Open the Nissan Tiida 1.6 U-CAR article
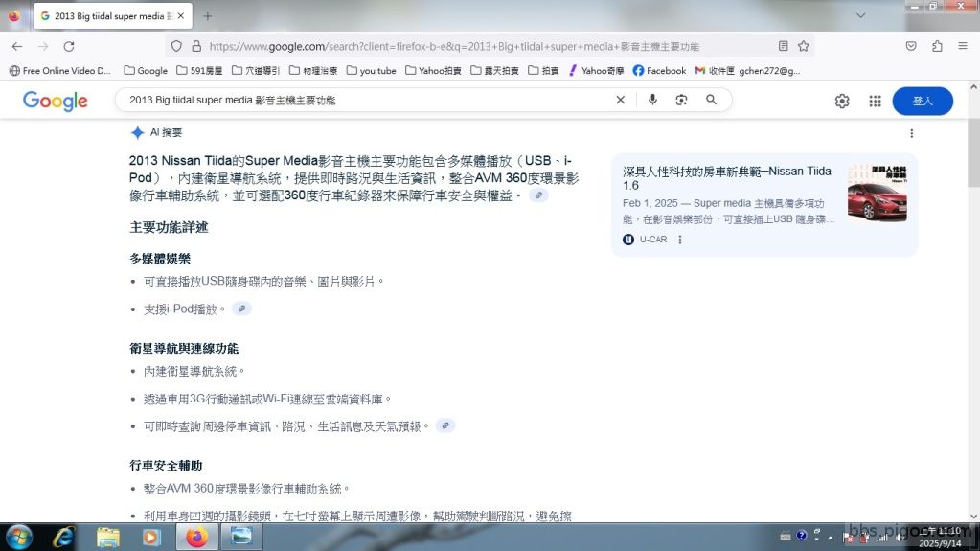The image size is (980, 551). tap(727, 177)
